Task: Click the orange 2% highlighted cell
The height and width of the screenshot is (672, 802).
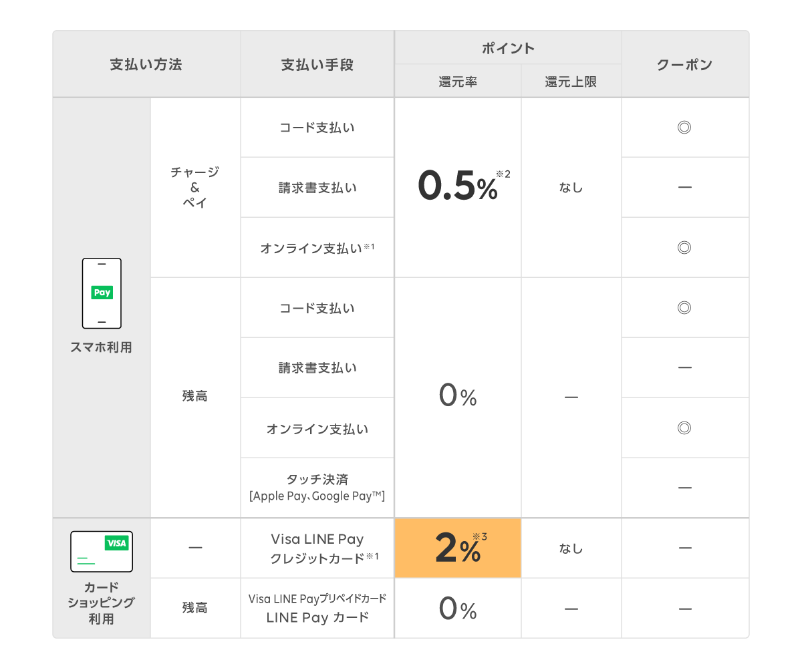Action: (x=458, y=548)
